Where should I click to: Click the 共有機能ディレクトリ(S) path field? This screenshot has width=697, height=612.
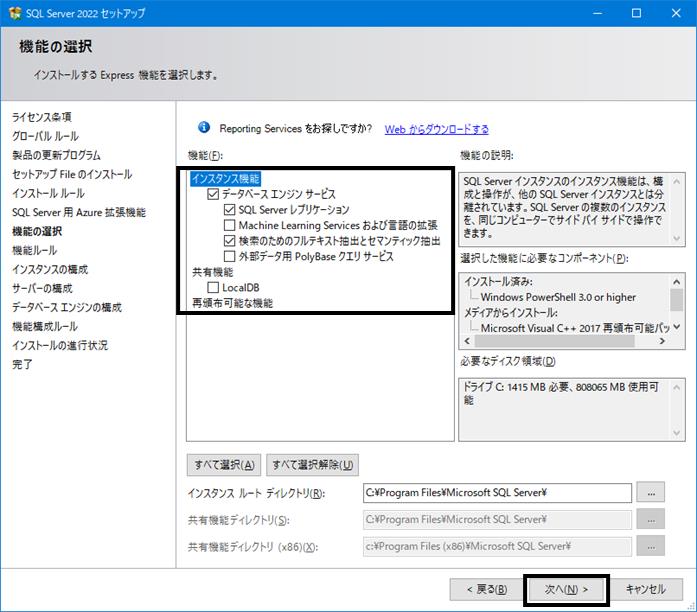[x=497, y=520]
